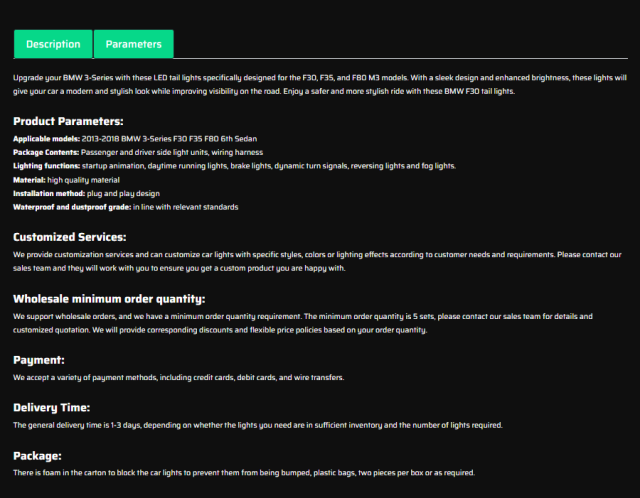Switch to the Description tab
The image size is (640, 498).
[53, 44]
